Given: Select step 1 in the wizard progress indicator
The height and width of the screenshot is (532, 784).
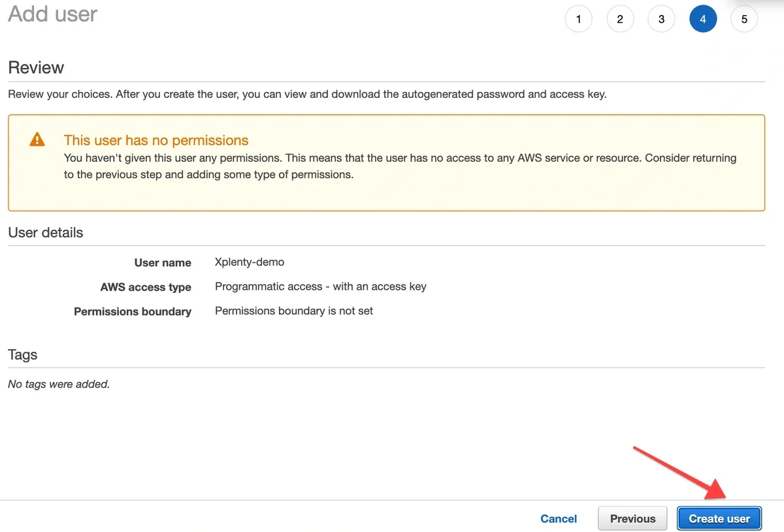Looking at the screenshot, I should point(578,18).
